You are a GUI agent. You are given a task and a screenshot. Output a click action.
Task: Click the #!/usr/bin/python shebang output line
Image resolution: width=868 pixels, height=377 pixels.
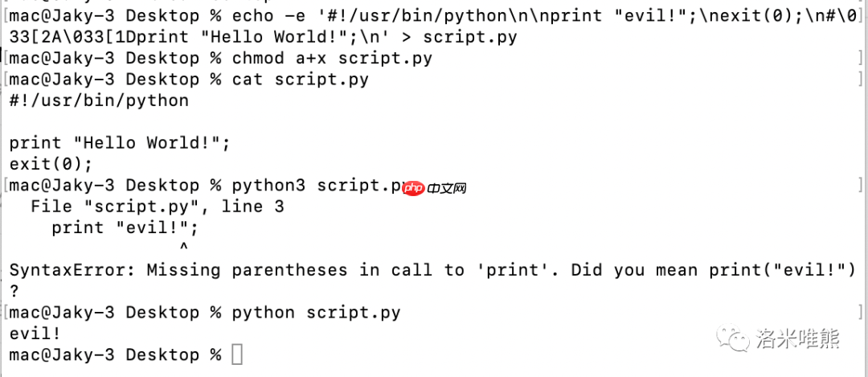pos(99,100)
